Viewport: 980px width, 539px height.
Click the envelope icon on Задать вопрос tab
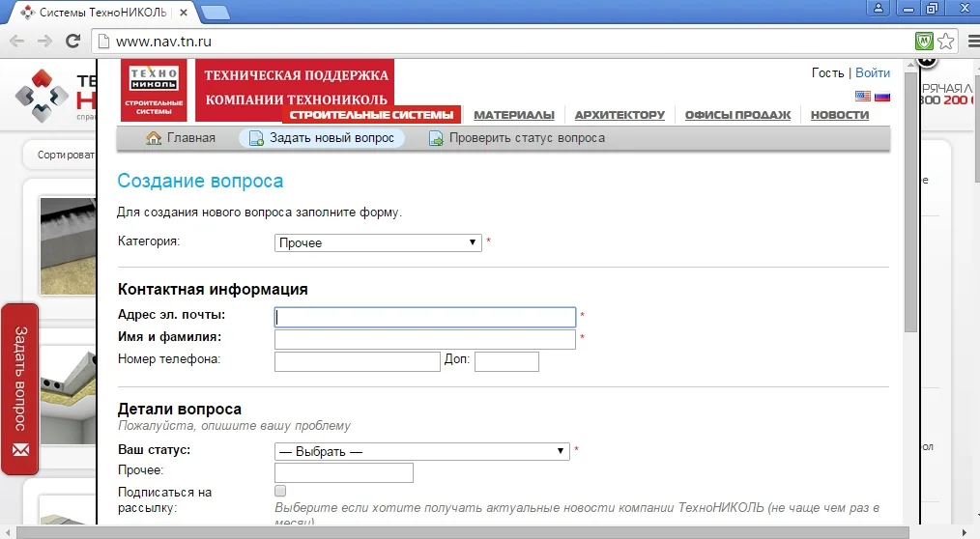pos(20,450)
